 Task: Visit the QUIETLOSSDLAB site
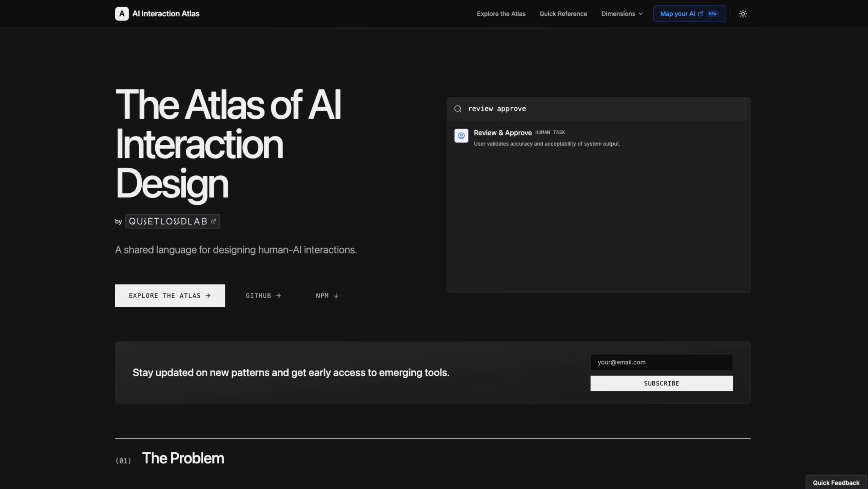tap(168, 221)
